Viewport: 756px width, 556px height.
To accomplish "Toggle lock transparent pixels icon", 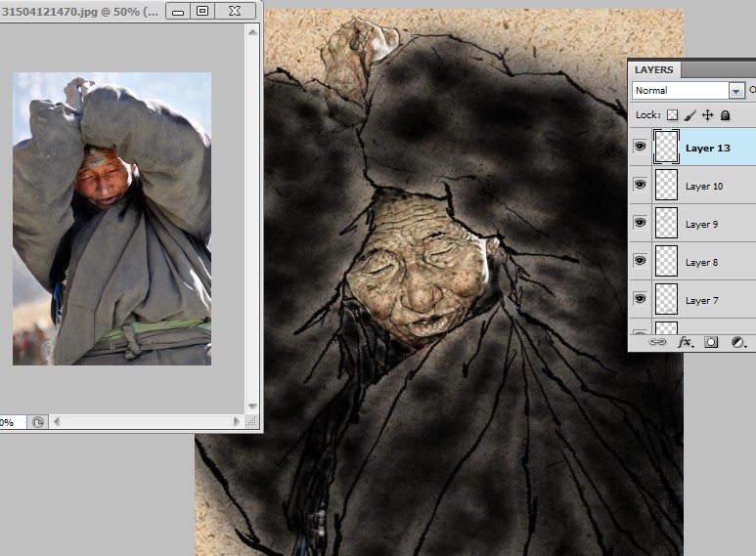I will coord(672,115).
